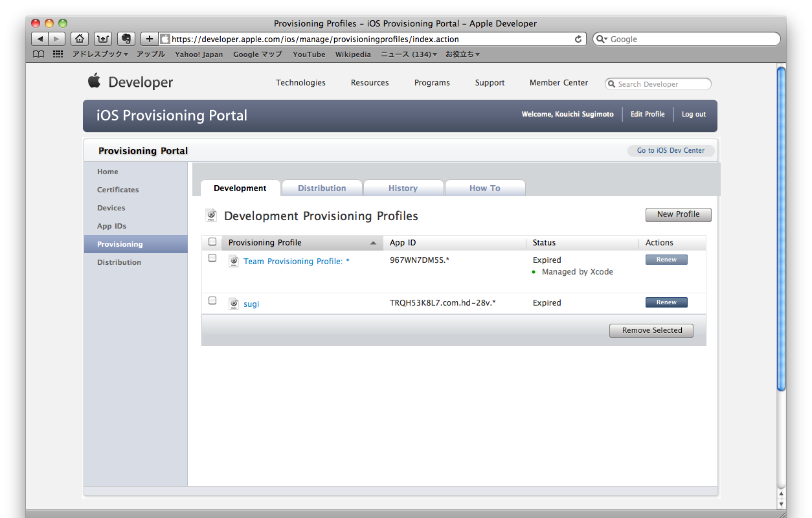812x518 pixels.
Task: Check the Team Provisioning Profile checkbox
Action: [x=212, y=258]
